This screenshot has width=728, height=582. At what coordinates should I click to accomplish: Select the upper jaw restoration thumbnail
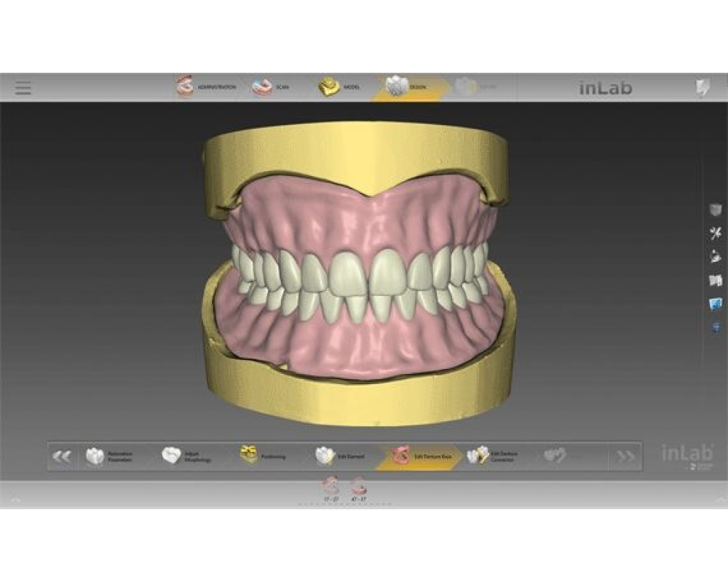coord(331,486)
